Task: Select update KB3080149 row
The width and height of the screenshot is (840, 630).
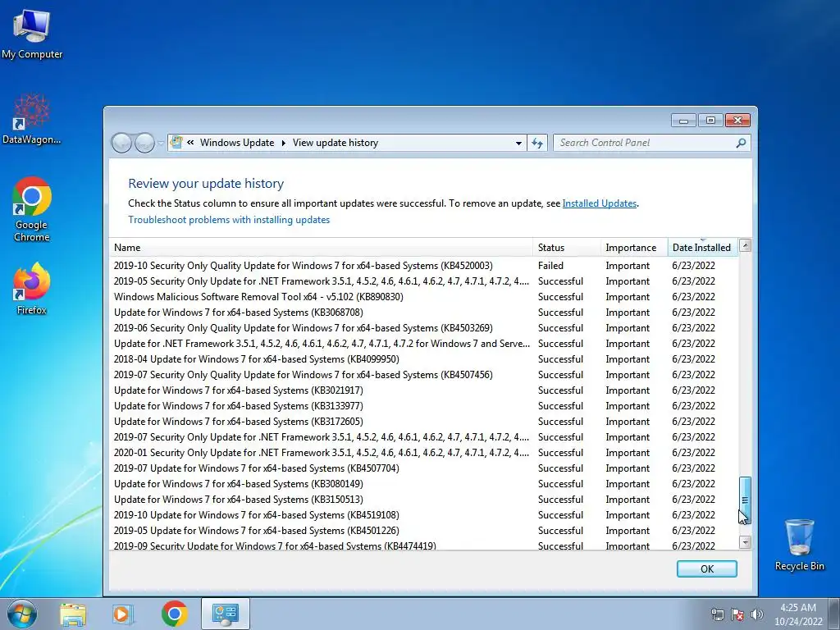Action: click(x=423, y=484)
